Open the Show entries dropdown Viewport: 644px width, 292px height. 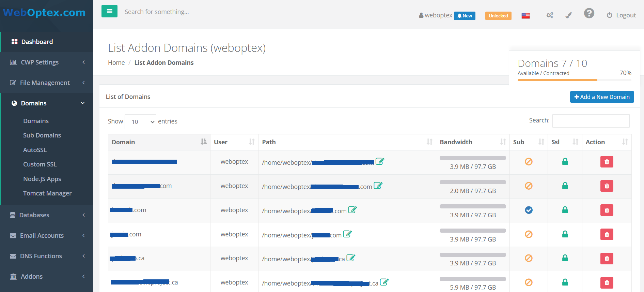click(140, 122)
